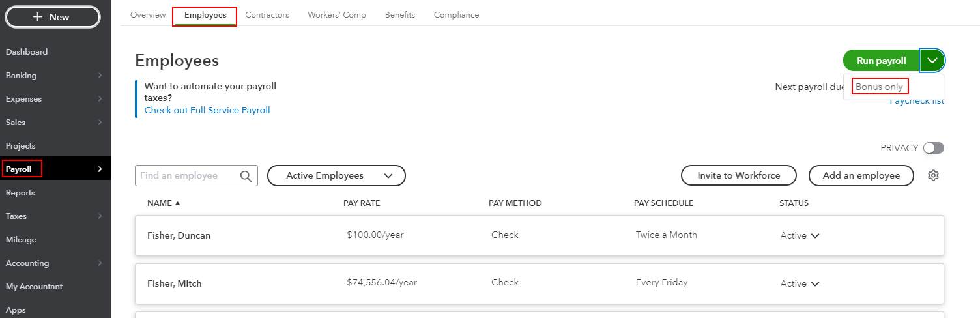Open Duncan Fisher's Active status dropdown
The image size is (980, 318).
(x=814, y=235)
